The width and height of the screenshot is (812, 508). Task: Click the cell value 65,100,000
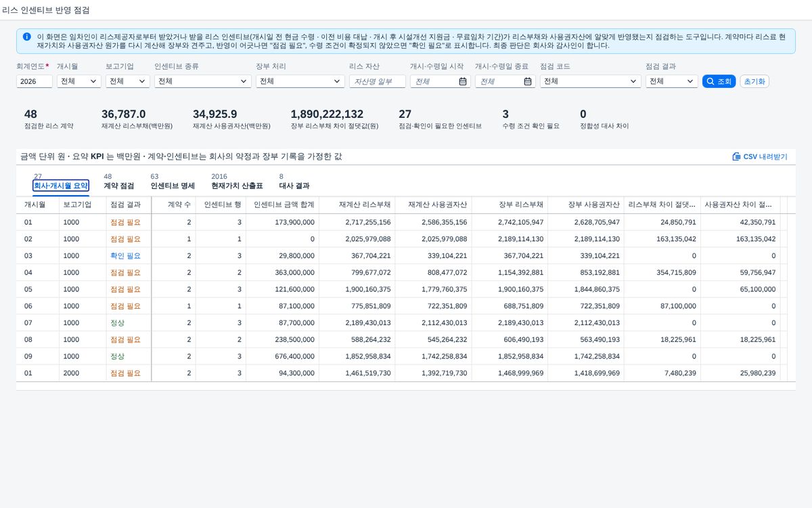(757, 289)
